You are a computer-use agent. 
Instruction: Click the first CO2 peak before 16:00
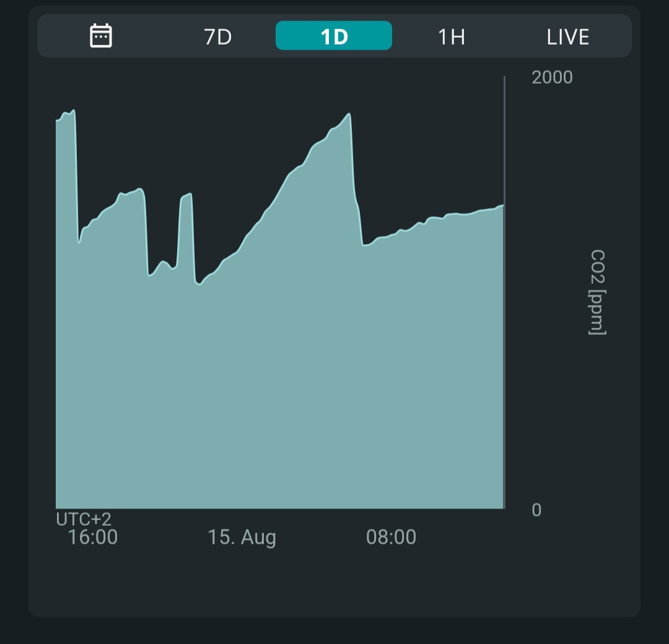click(x=72, y=111)
